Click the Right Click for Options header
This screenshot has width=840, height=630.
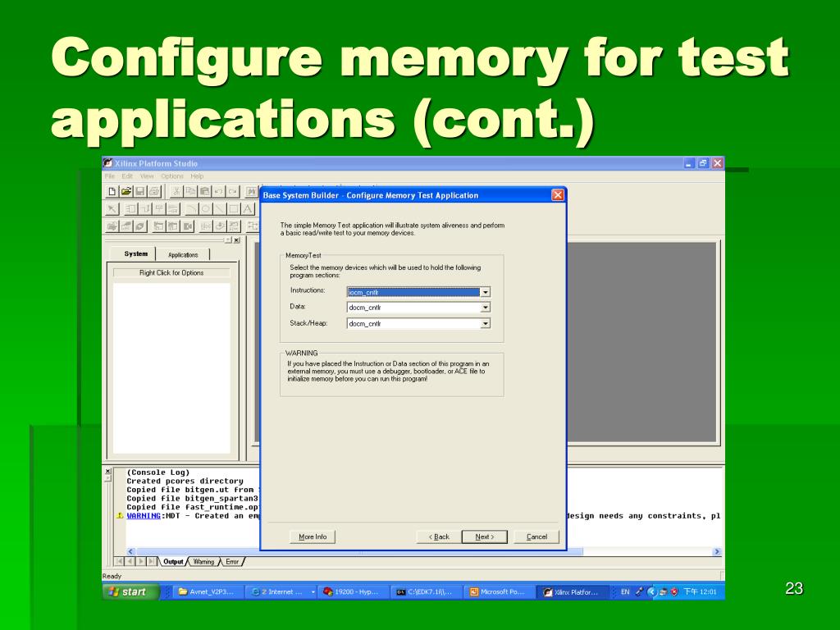(x=171, y=272)
